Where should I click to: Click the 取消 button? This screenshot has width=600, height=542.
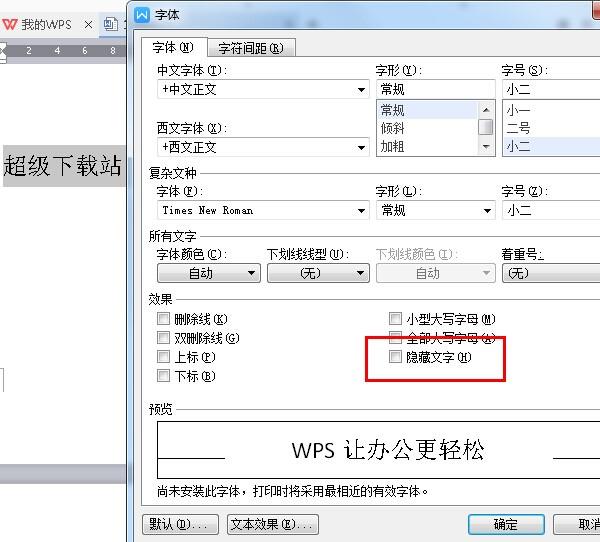point(577,524)
